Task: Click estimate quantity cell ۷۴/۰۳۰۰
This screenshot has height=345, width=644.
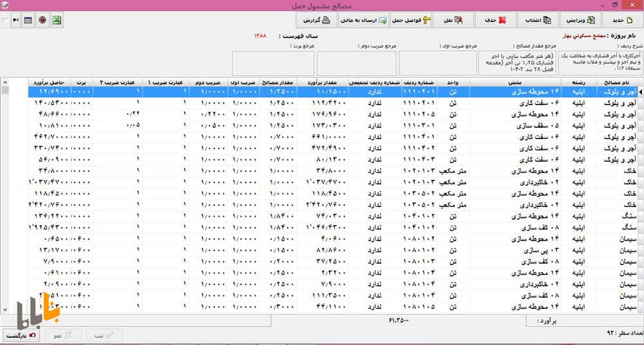Action: pos(322,216)
